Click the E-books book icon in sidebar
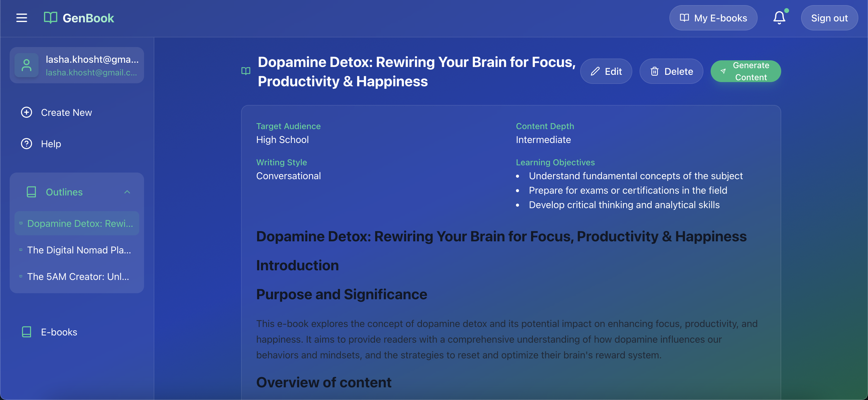Viewport: 868px width, 400px height. click(27, 332)
